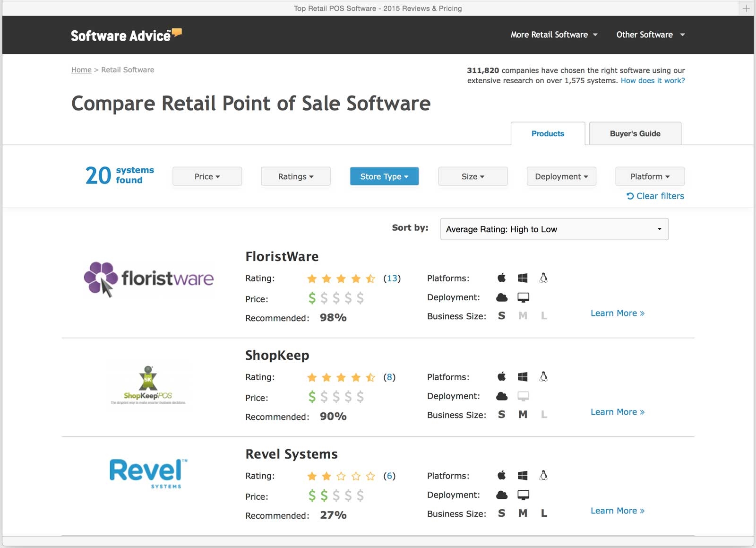756x548 pixels.
Task: Click Revel Systems review count (6)
Action: point(389,476)
